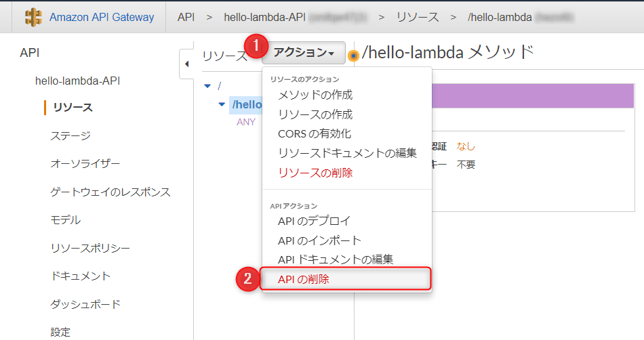Collapse the /hello-lambda resource triangle

(222, 104)
